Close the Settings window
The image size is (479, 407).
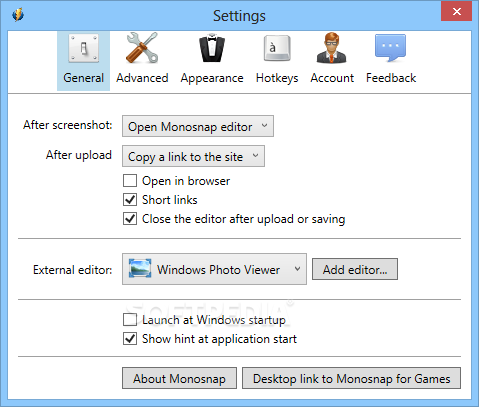[456, 11]
